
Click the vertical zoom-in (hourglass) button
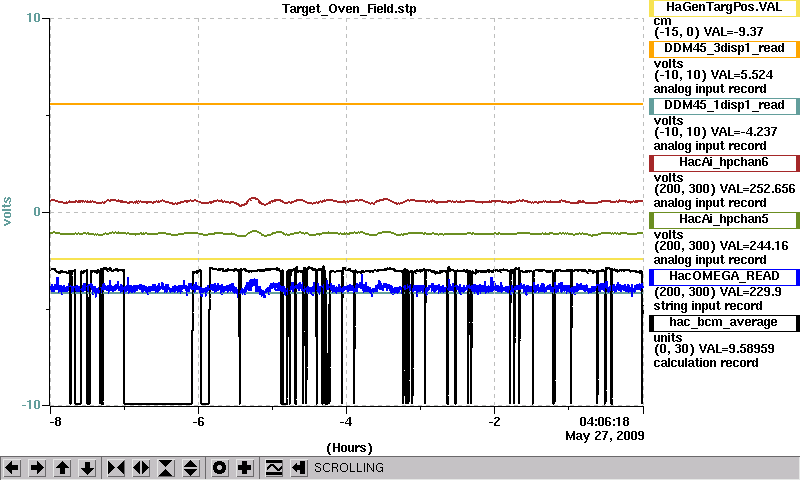pyautogui.click(x=166, y=467)
